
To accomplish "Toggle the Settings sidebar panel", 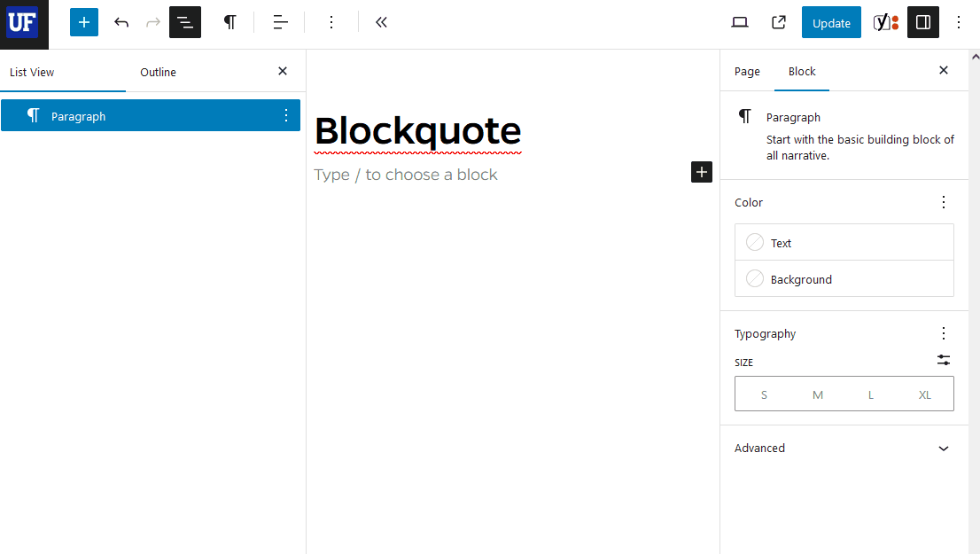I will [x=922, y=22].
